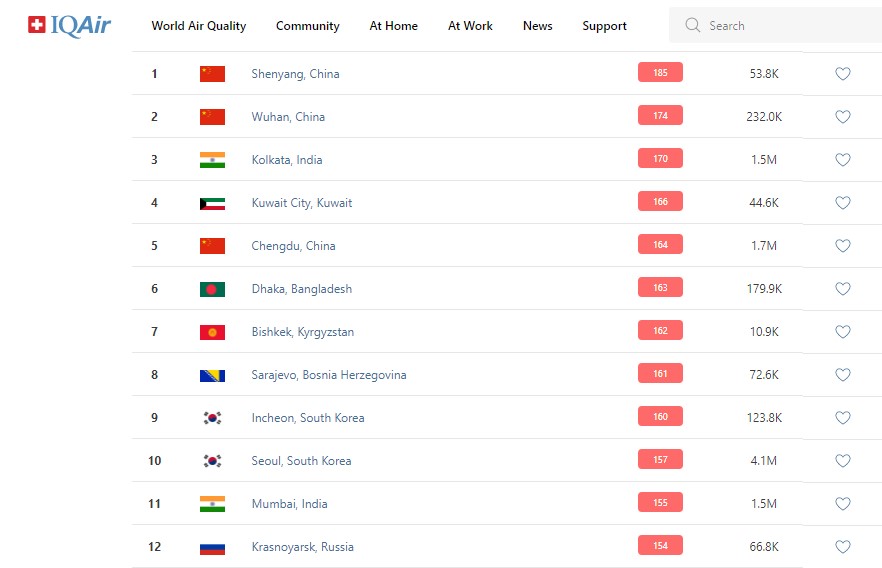Toggle the heart for Wuhan, China
Viewport: 882px width, 568px height.
pos(842,117)
